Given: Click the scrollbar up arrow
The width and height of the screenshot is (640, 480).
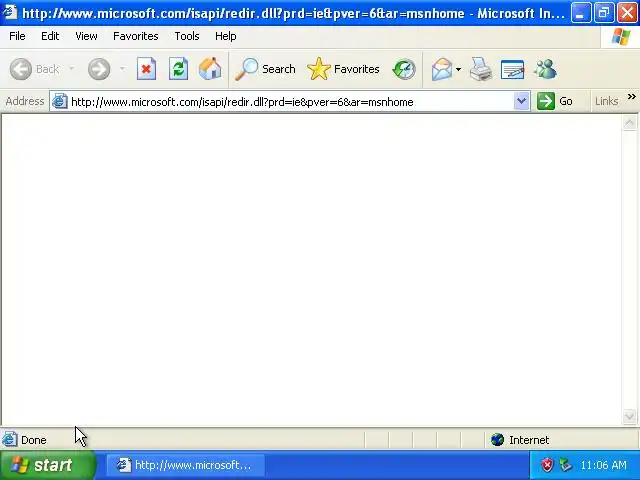Looking at the screenshot, I should (629, 123).
